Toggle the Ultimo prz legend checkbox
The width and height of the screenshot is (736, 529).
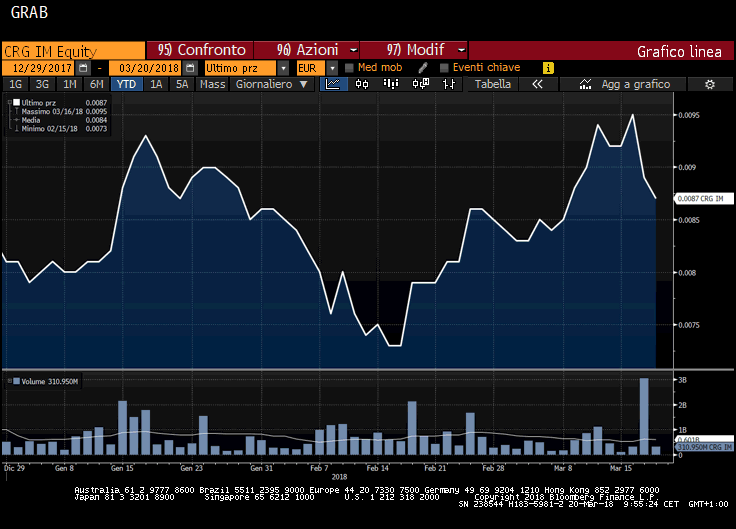[x=16, y=102]
